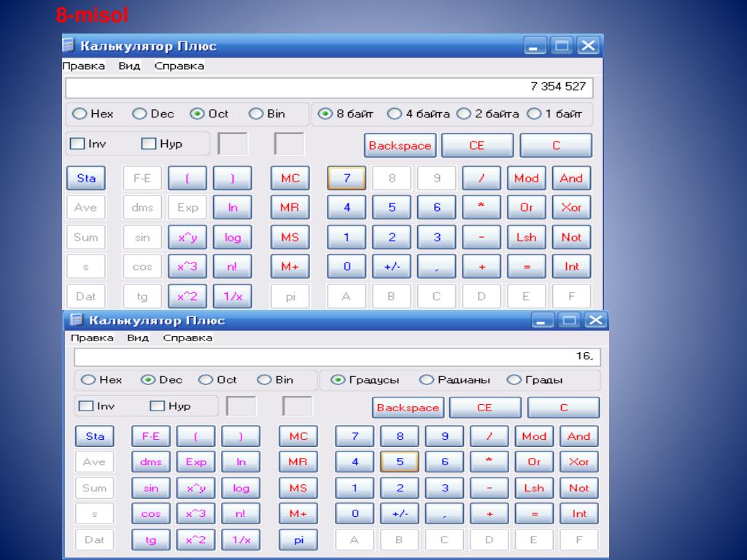The width and height of the screenshot is (747, 560).
Task: Click x^y power button in lower calculator
Action: coord(196,488)
